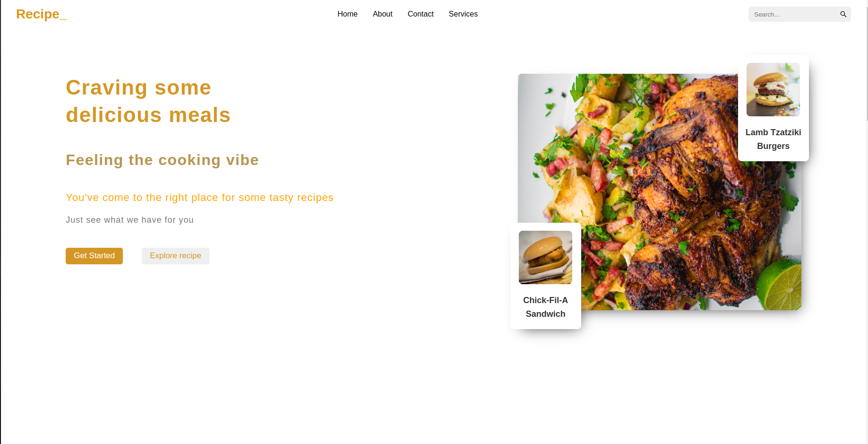
Task: Select Services in the navigation
Action: pyautogui.click(x=463, y=14)
